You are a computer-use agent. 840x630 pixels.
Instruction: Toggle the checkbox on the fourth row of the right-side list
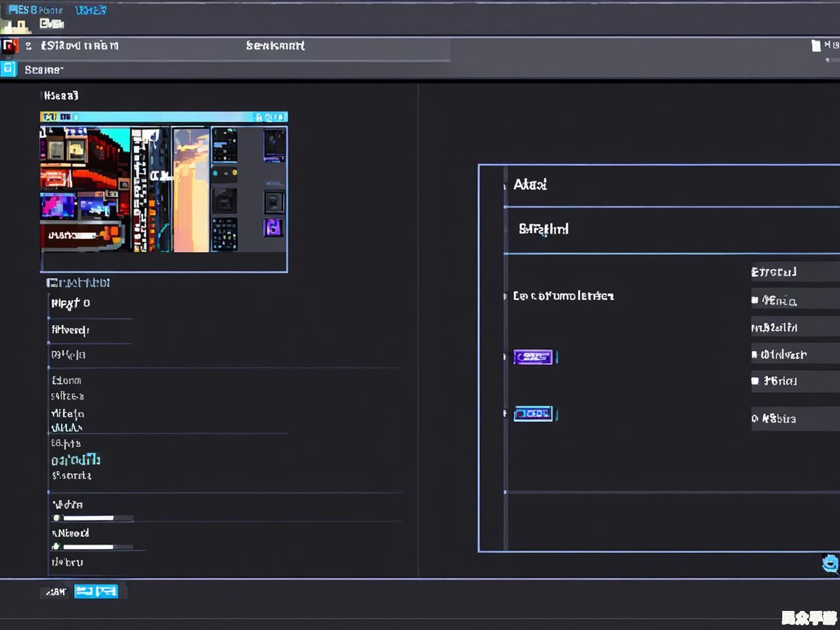click(755, 354)
